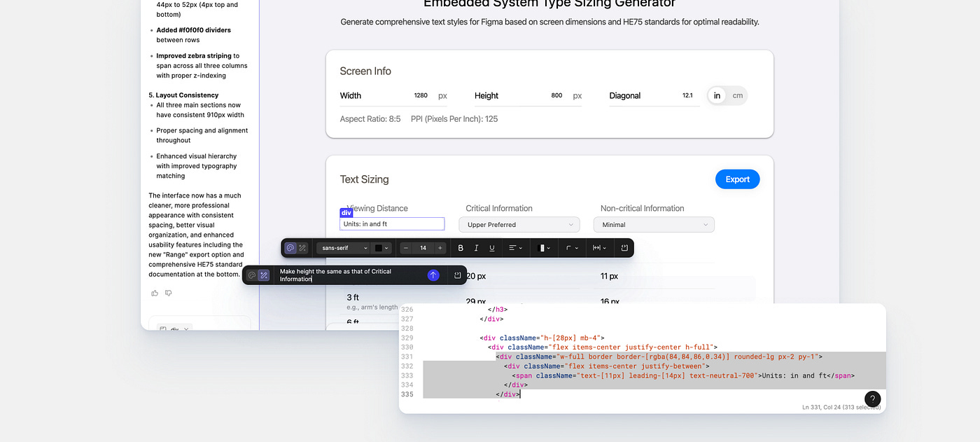Viewport: 980px width, 442px height.
Task: Select the 'Units: in and ft' box
Action: 392,224
